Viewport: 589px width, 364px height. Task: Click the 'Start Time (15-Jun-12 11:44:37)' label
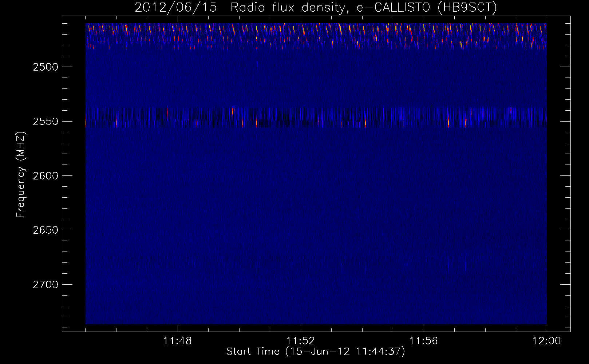(316, 352)
